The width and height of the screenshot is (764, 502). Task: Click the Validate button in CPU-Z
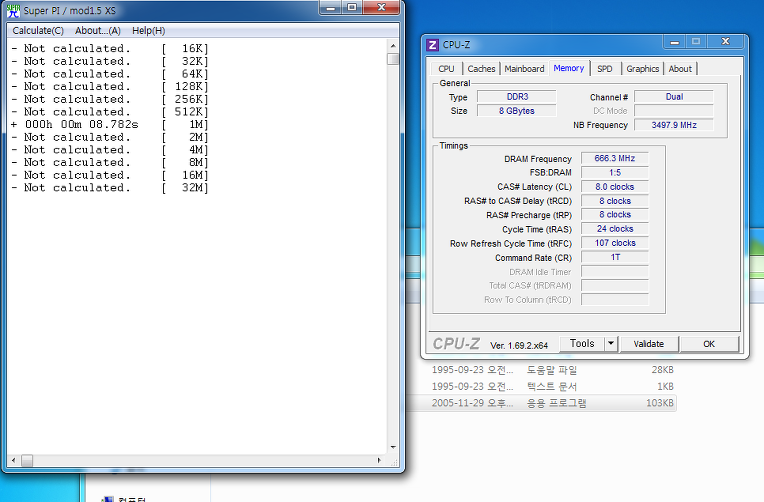point(649,344)
